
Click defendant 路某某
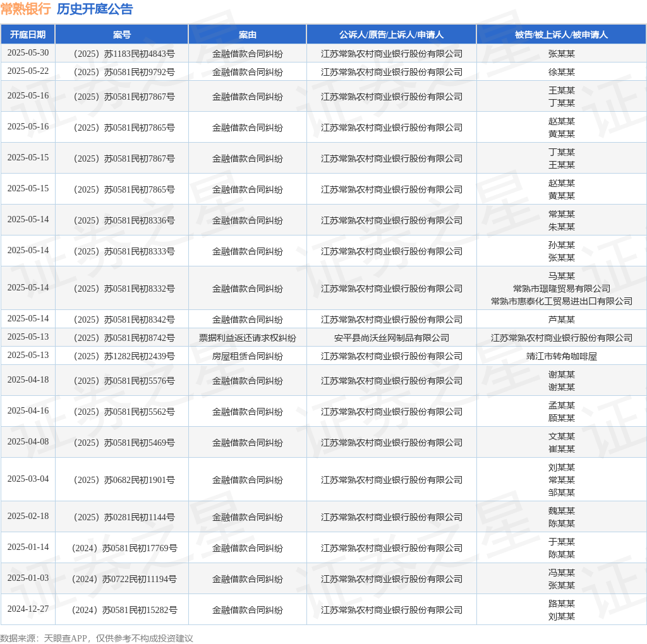point(561,604)
